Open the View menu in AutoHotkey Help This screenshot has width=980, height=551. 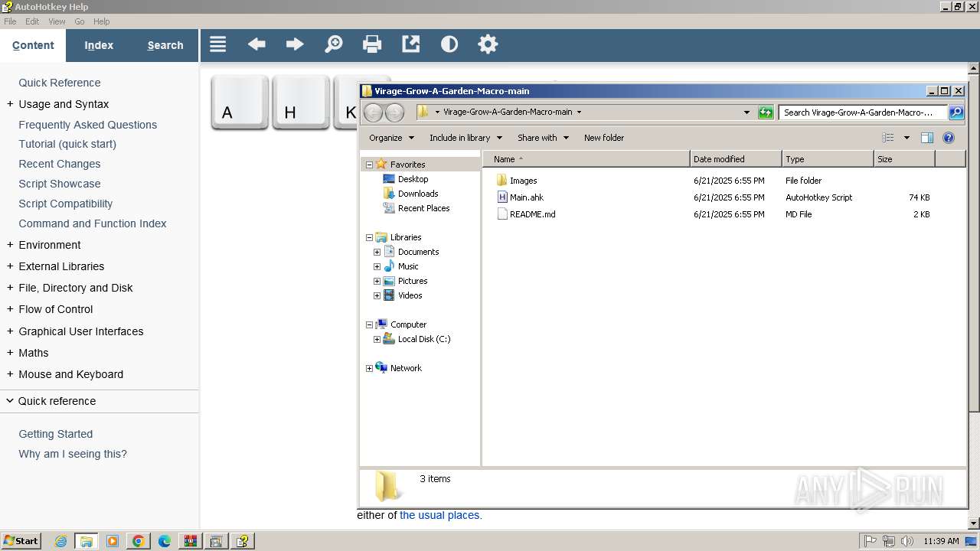(57, 21)
